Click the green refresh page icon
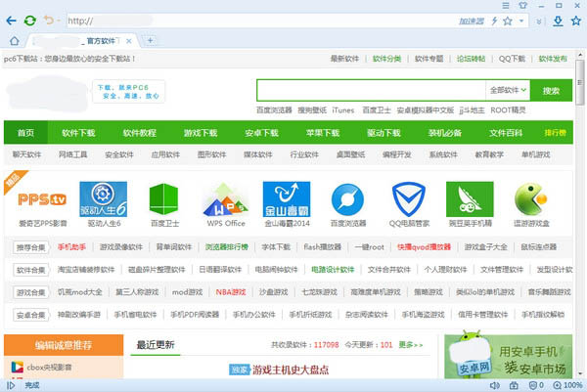This screenshot has width=587, height=392. [x=31, y=20]
